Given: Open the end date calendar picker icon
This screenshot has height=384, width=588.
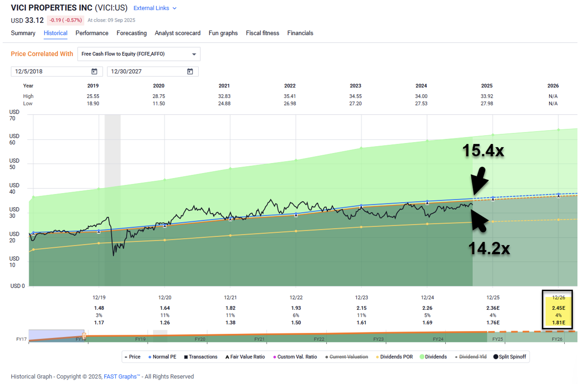Looking at the screenshot, I should pos(190,72).
